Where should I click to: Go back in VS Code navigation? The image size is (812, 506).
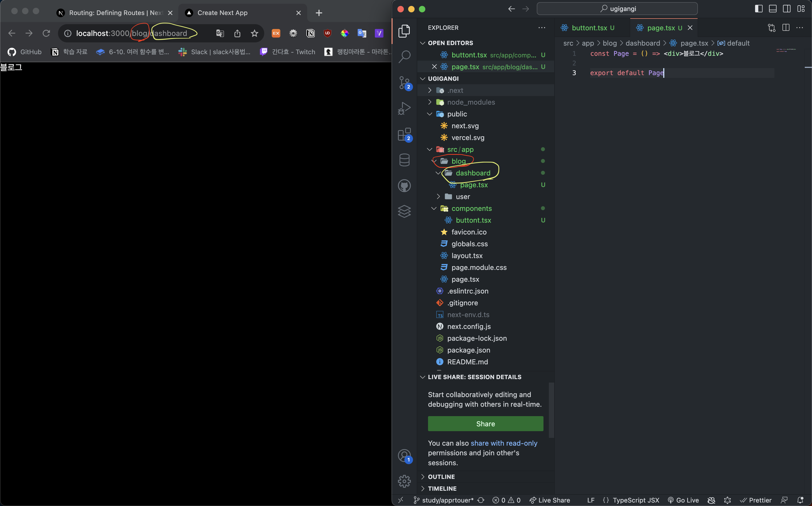click(x=512, y=9)
